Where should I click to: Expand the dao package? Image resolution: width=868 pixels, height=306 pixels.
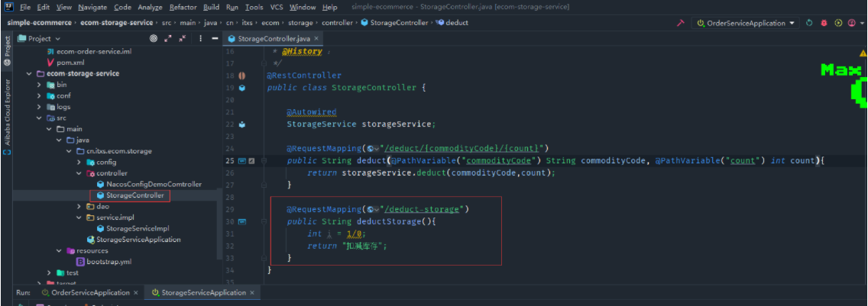tap(79, 206)
